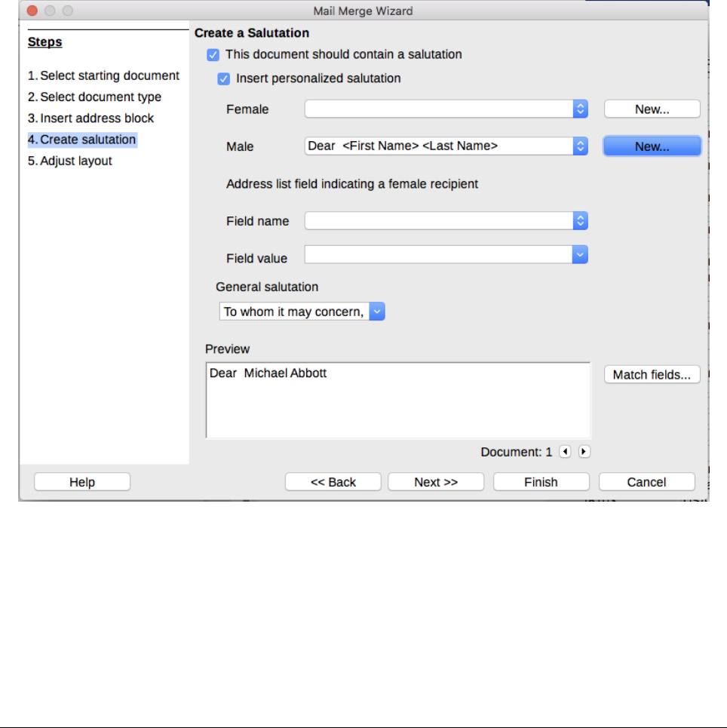Open the General salutation dropdown arrow
Viewport: 727px width, 728px height.
click(377, 311)
